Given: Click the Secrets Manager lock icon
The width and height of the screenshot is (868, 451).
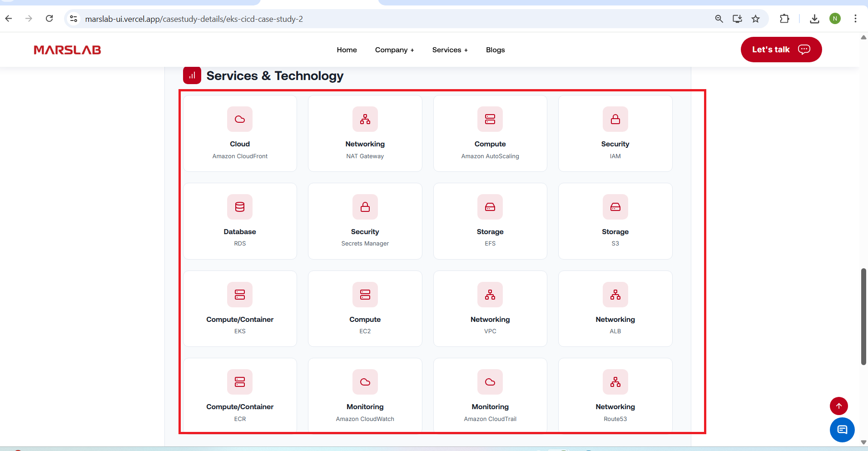Looking at the screenshot, I should click(365, 207).
